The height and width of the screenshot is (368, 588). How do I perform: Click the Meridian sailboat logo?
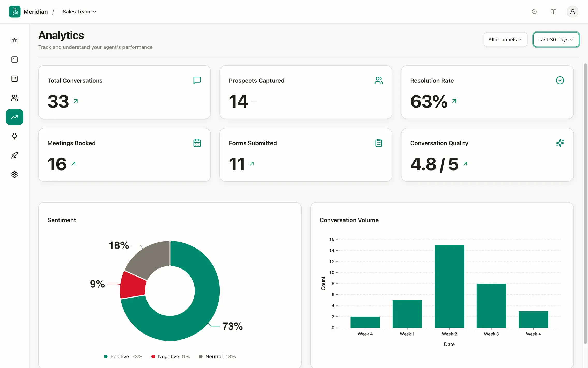point(14,12)
